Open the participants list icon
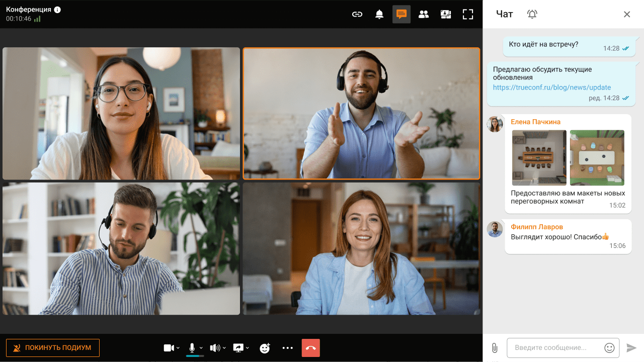The width and height of the screenshot is (644, 362). click(424, 15)
